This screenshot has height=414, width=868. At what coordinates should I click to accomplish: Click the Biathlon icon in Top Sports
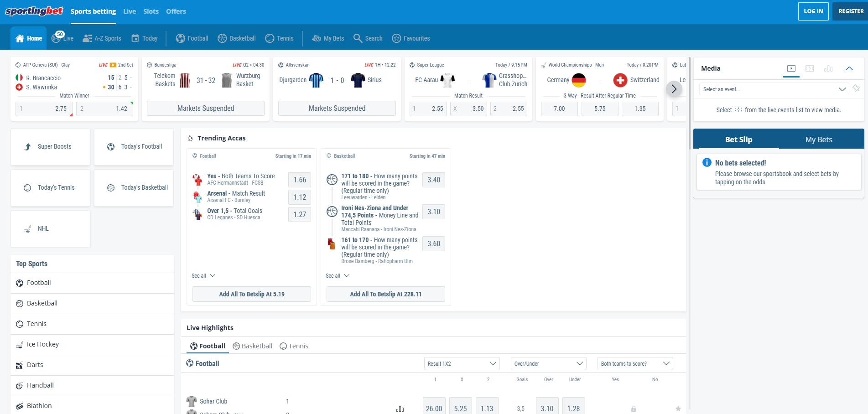[x=19, y=406]
